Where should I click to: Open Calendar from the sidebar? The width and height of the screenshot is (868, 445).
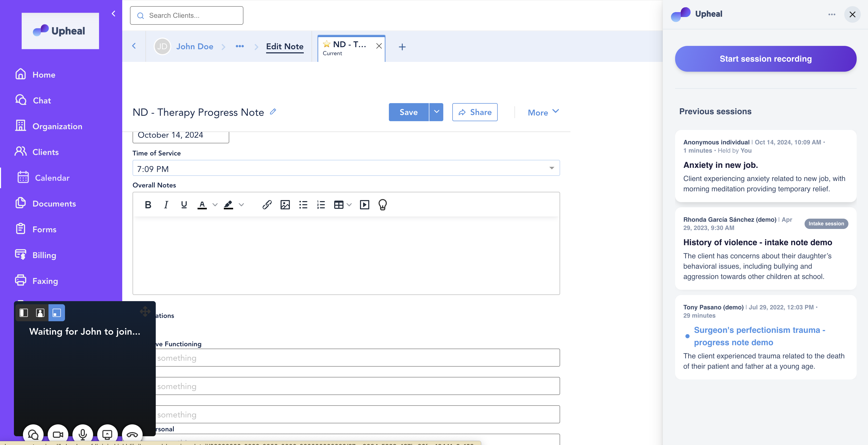pyautogui.click(x=52, y=178)
